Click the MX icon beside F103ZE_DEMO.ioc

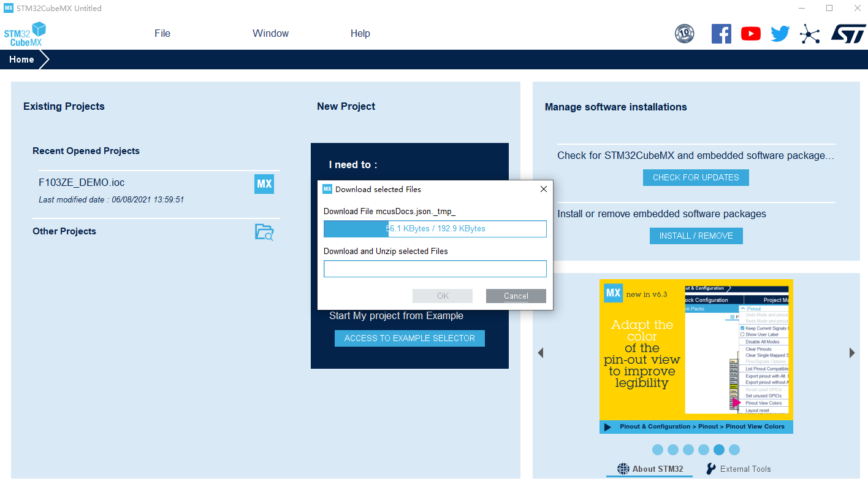coord(264,184)
